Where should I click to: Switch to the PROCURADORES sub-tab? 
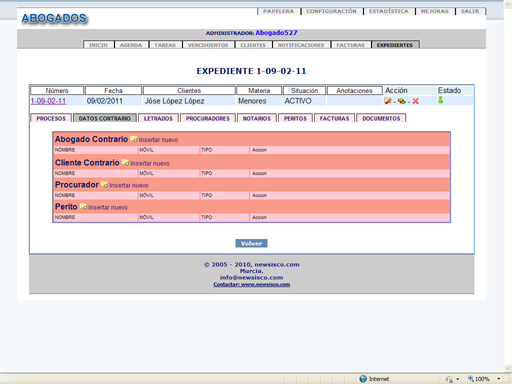[208, 118]
